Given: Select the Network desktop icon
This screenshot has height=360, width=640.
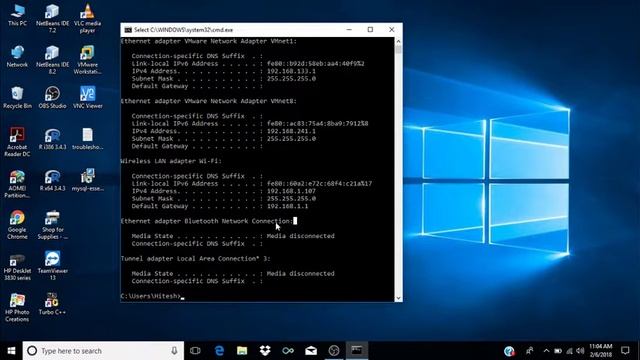Looking at the screenshot, I should pos(17,56).
